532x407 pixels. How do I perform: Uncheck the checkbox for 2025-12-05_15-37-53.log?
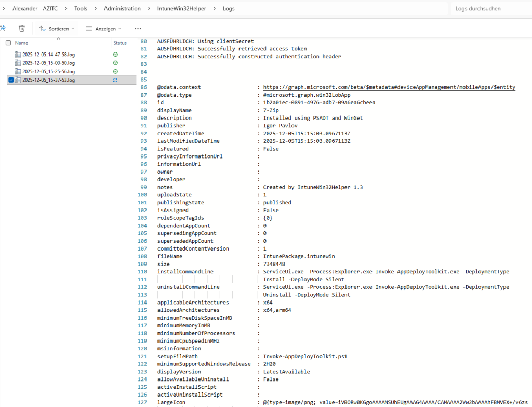[x=11, y=80]
